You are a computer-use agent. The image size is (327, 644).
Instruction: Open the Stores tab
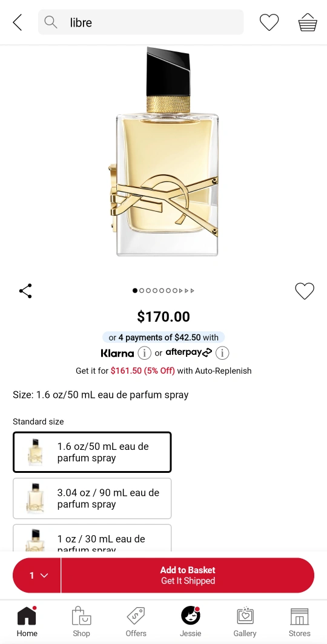coord(299,622)
